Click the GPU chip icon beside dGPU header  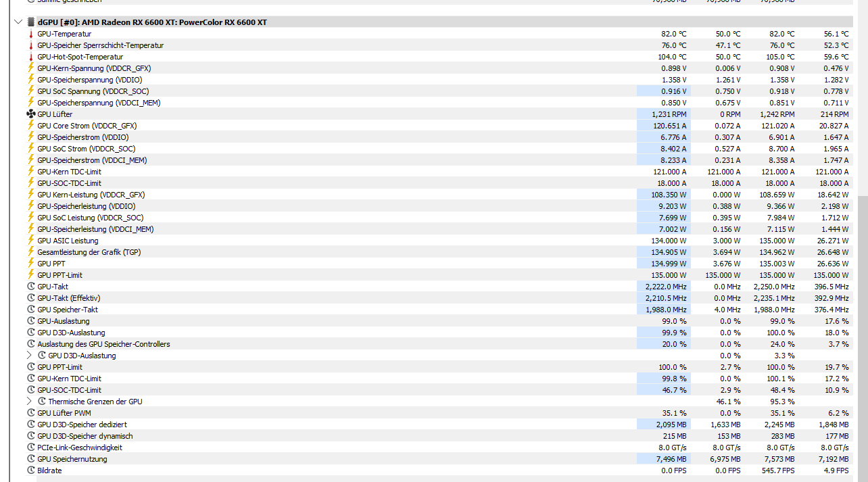click(31, 22)
